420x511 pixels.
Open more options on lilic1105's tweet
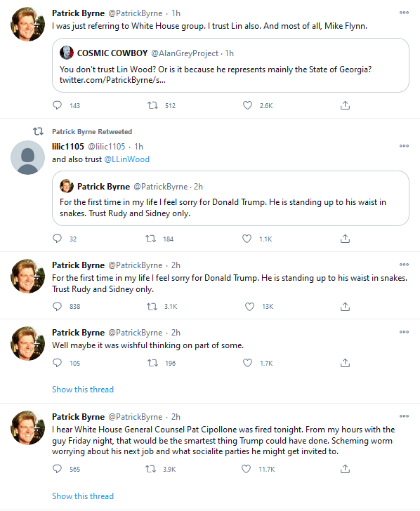click(x=404, y=146)
